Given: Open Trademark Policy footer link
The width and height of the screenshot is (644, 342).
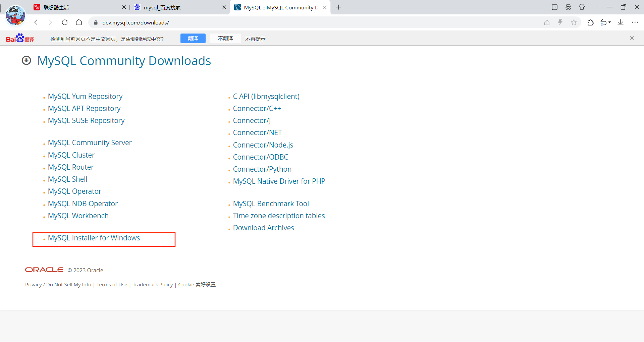Looking at the screenshot, I should point(153,285).
